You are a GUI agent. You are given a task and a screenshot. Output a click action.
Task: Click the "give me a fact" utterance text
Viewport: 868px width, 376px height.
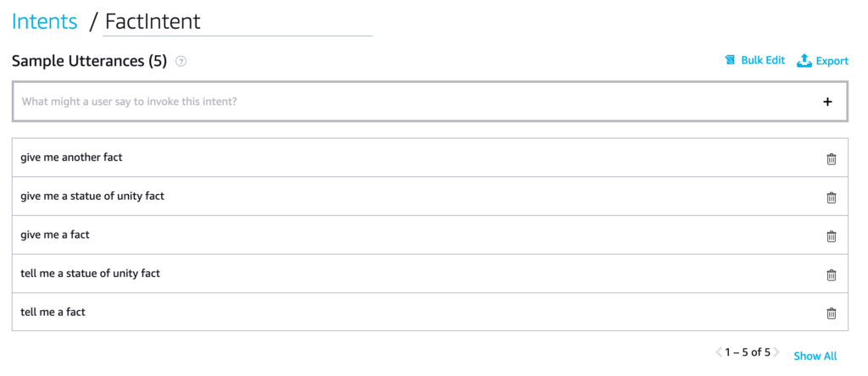pos(55,235)
